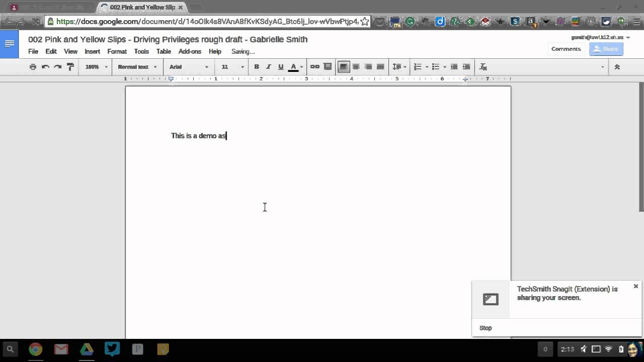Open the Tools menu
The height and width of the screenshot is (362, 644).
pyautogui.click(x=141, y=51)
